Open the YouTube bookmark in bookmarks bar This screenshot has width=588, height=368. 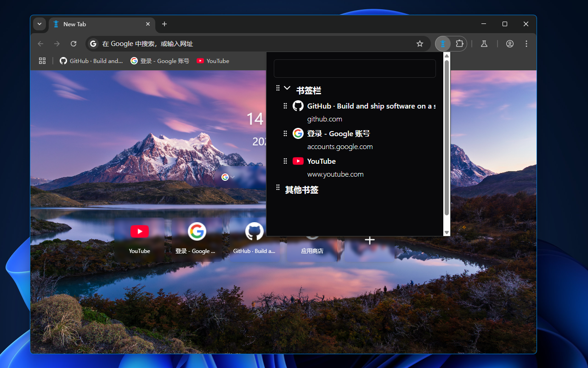213,61
